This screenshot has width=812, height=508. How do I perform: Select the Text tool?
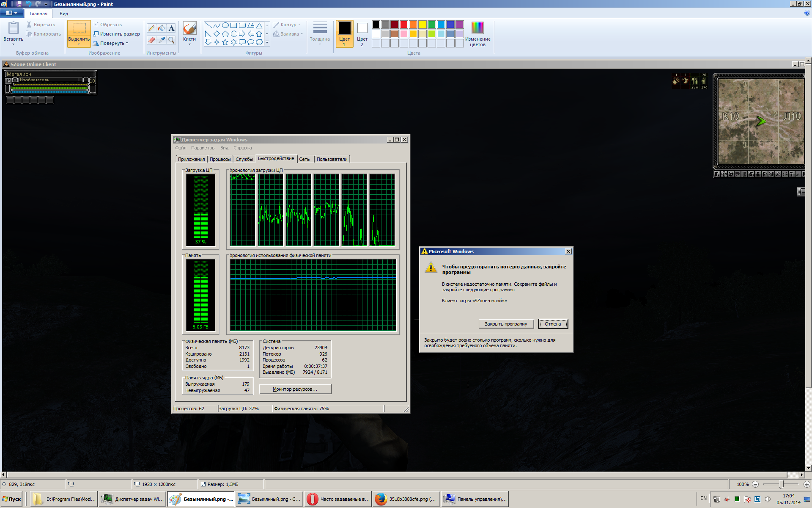click(171, 28)
